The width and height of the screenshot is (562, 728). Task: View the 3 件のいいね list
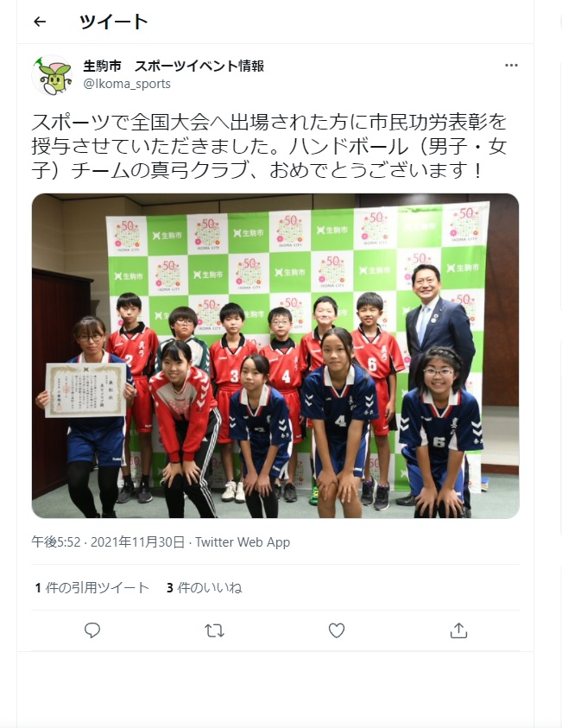click(x=205, y=588)
